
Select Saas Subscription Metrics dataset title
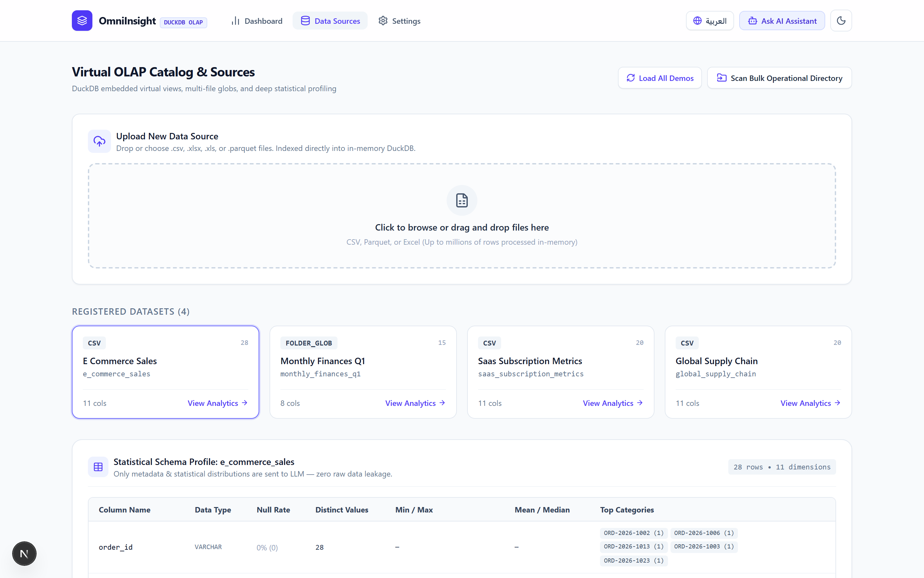click(x=530, y=361)
